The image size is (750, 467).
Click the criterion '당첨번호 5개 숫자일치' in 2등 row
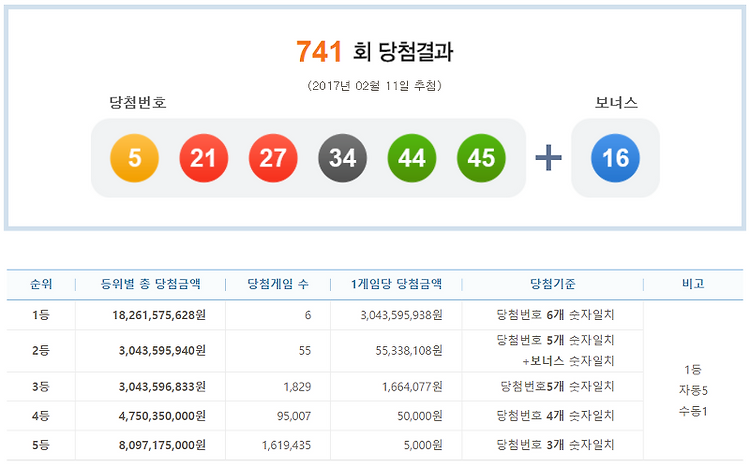pos(555,340)
